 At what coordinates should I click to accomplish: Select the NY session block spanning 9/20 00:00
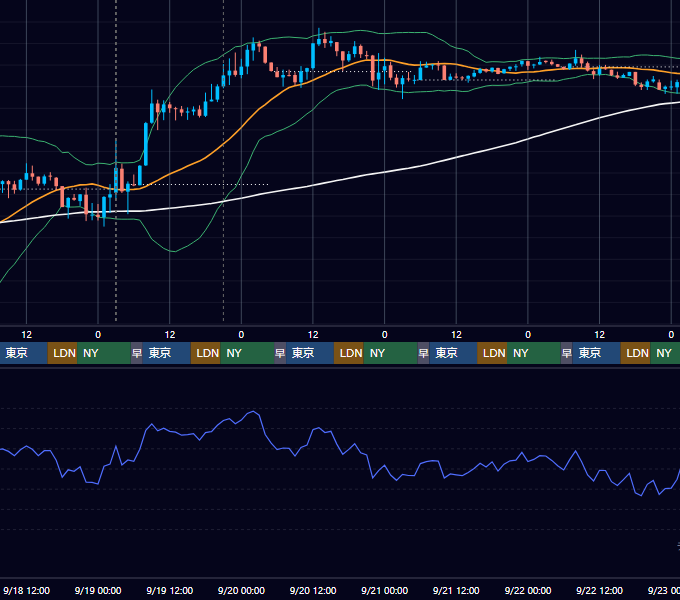(x=247, y=353)
